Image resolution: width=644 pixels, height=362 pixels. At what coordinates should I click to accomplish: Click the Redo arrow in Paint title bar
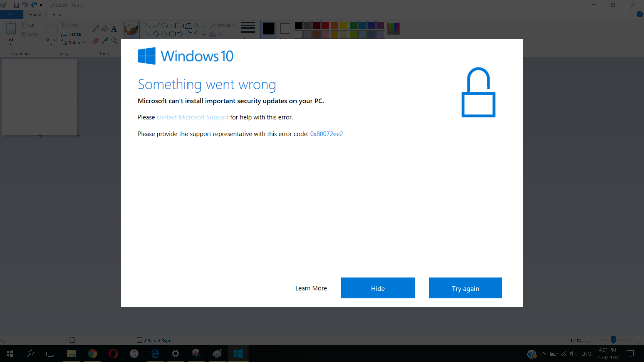(34, 5)
